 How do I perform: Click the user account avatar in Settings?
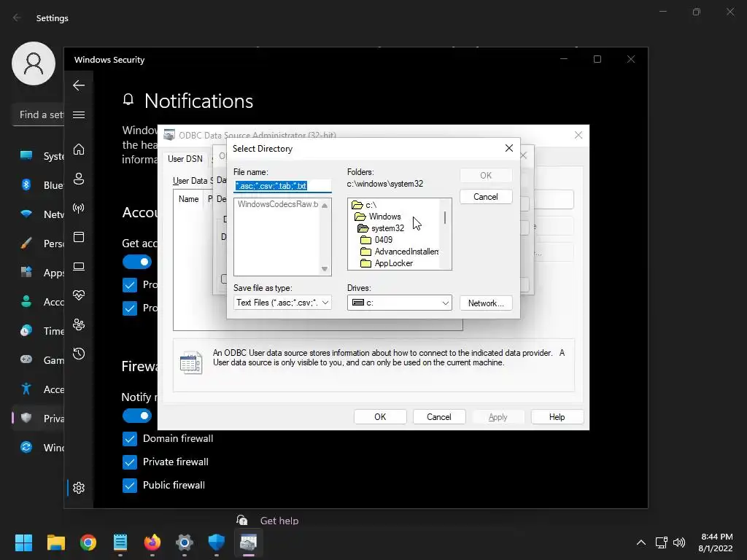[x=34, y=63]
